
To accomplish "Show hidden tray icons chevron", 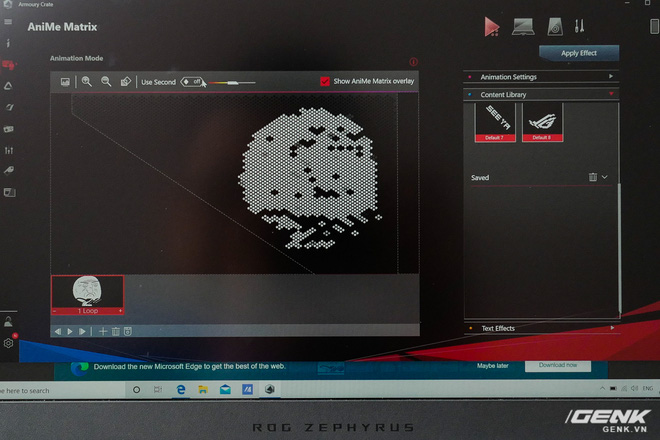I will click(602, 388).
